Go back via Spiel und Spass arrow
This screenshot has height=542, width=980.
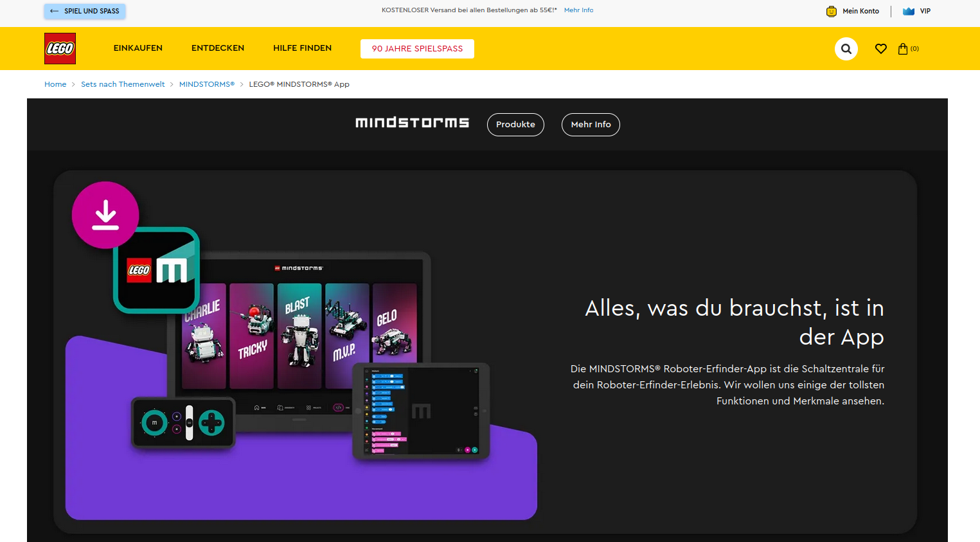pyautogui.click(x=85, y=11)
